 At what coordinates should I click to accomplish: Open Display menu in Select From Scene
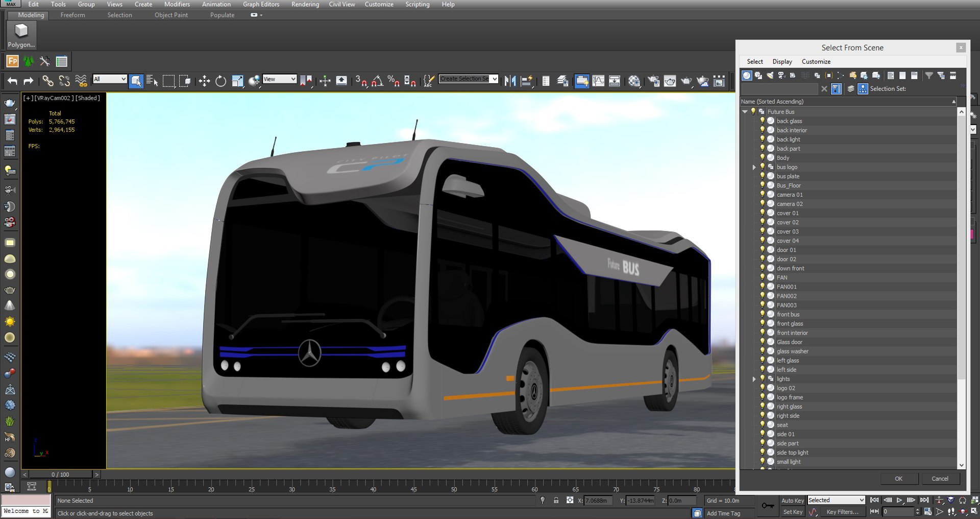tap(782, 61)
